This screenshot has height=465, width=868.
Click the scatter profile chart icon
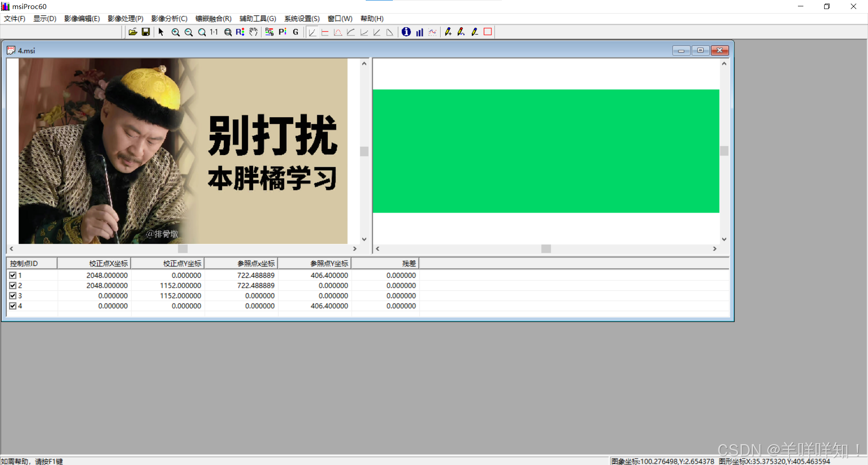(433, 32)
